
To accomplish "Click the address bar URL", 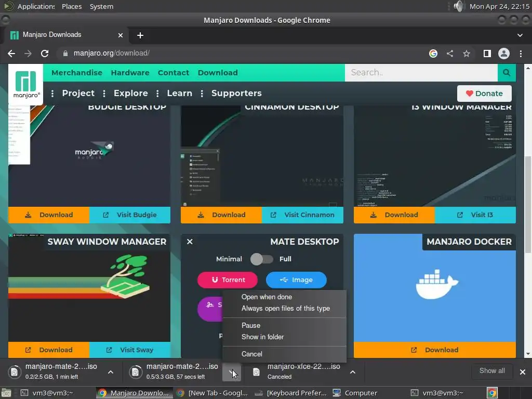I will point(112,54).
